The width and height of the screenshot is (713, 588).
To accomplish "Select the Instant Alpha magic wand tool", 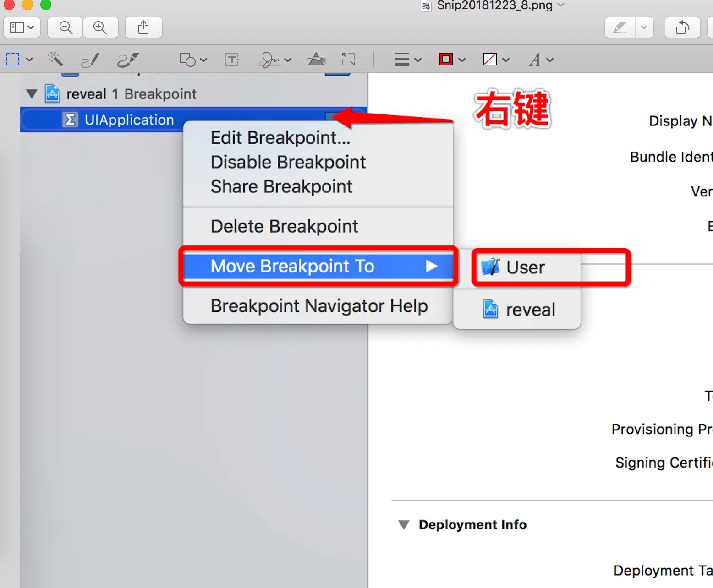I will [55, 59].
